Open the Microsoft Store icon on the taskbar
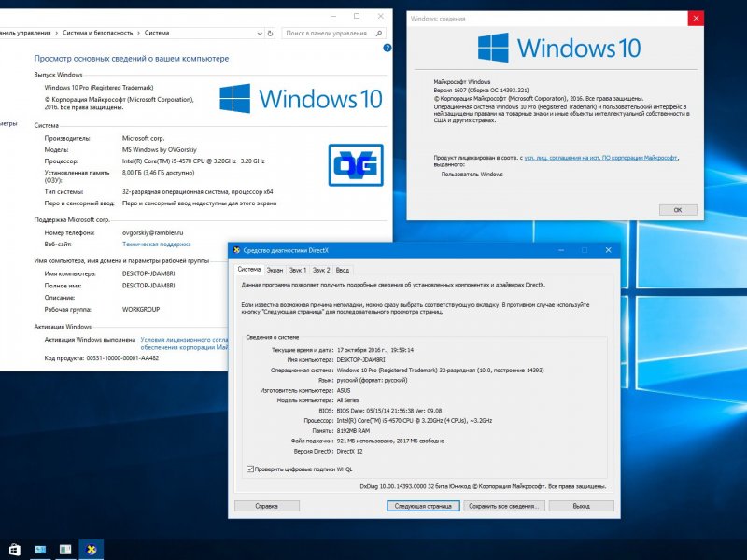 [x=15, y=550]
